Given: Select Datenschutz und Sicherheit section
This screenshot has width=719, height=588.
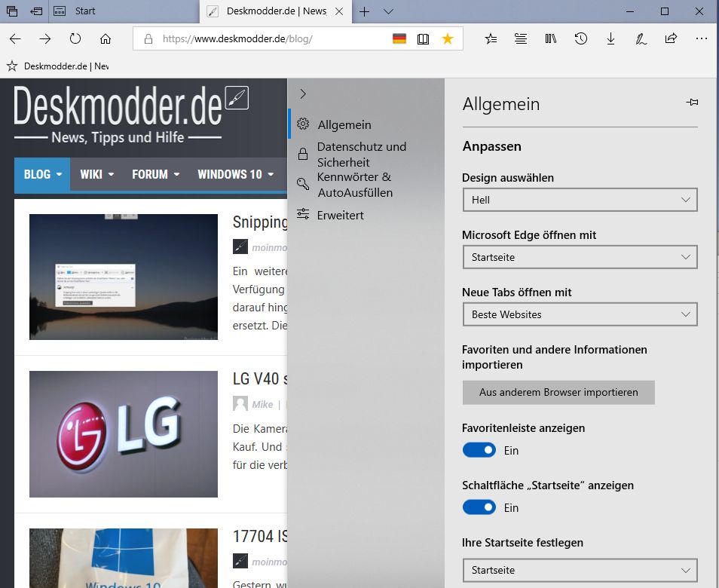Looking at the screenshot, I should point(366,155).
